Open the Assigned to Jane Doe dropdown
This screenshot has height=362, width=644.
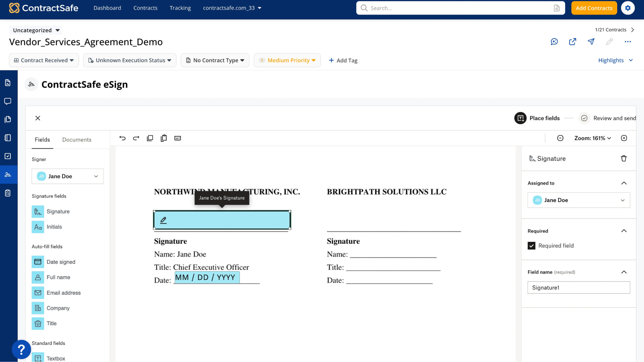[579, 200]
